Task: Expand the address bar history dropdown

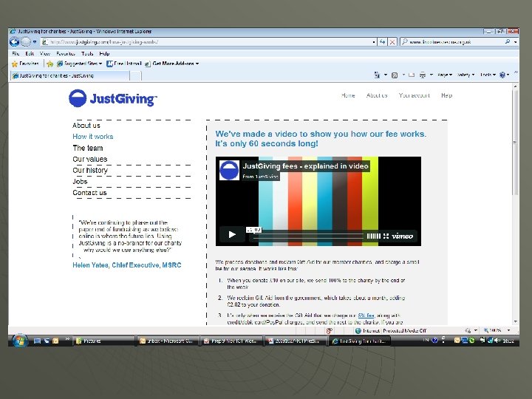Action: click(374, 42)
